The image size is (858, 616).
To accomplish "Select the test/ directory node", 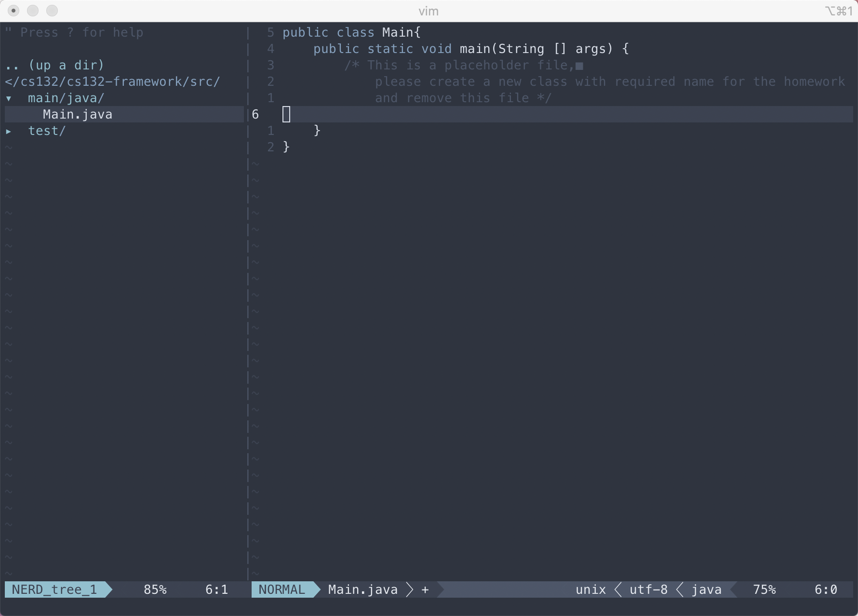I will 47,131.
